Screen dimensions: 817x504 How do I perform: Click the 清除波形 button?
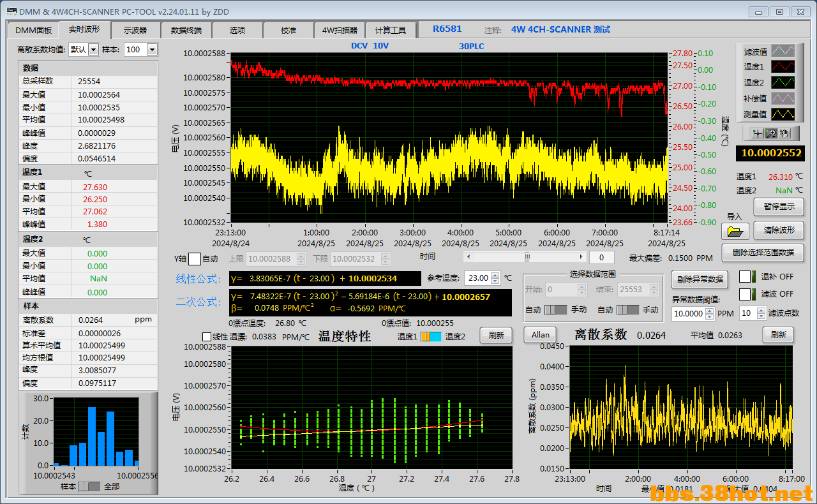click(779, 230)
